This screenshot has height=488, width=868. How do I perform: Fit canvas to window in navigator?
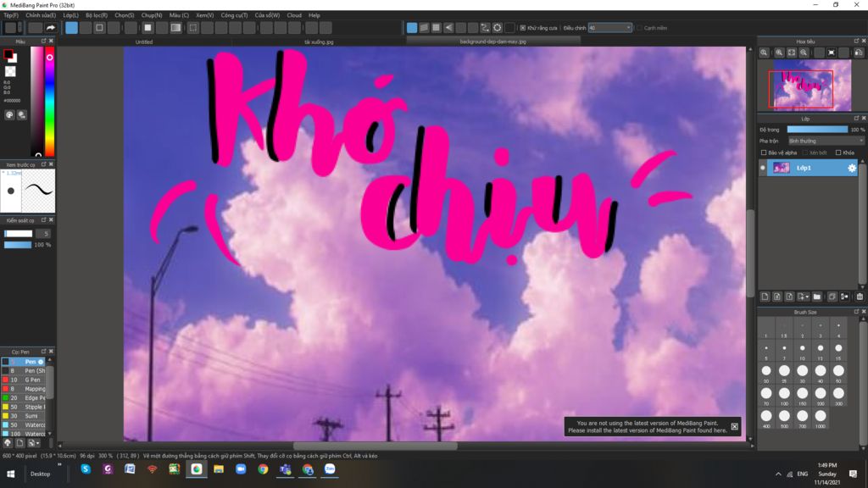(791, 53)
